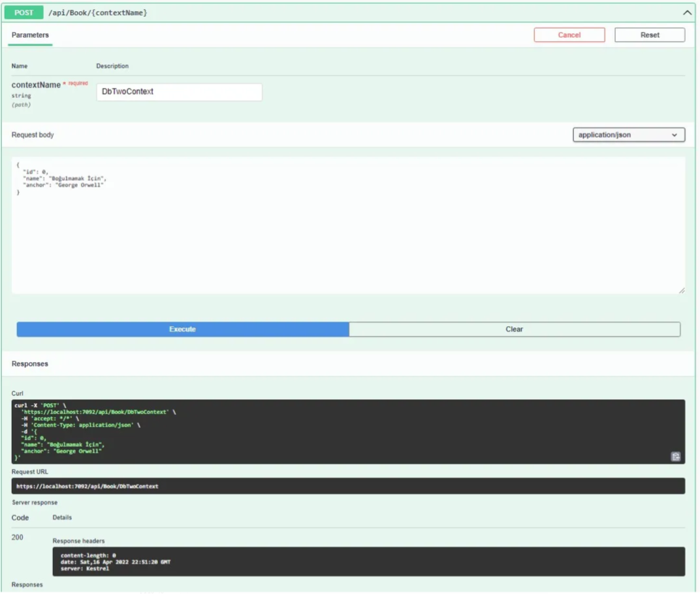Screen dimensions: 700x594
Task: Click the 200 response status code
Action: pyautogui.click(x=18, y=538)
